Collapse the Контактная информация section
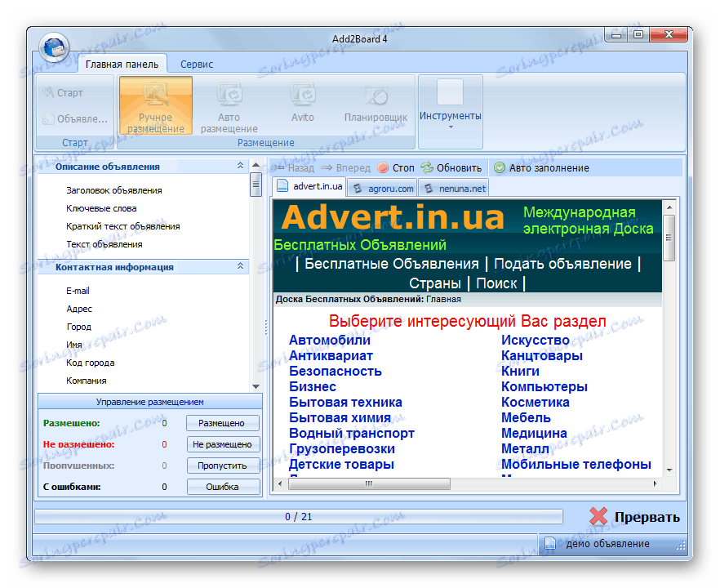Screen dimensions: 720x588 coord(240,266)
